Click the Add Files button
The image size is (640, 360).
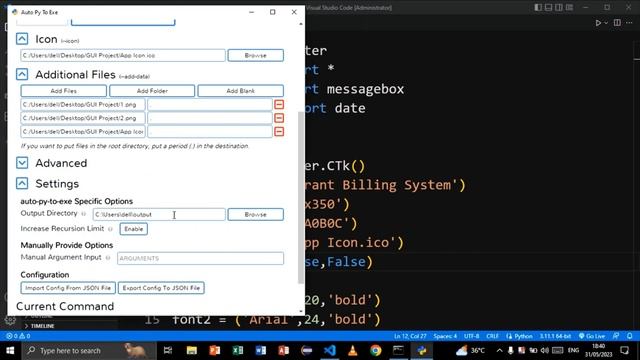[x=63, y=91]
